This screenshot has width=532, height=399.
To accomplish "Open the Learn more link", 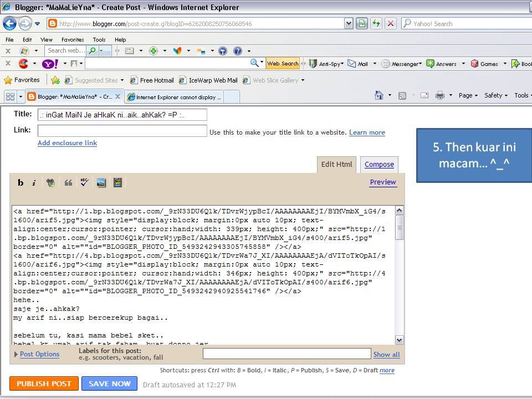I will click(x=367, y=132).
